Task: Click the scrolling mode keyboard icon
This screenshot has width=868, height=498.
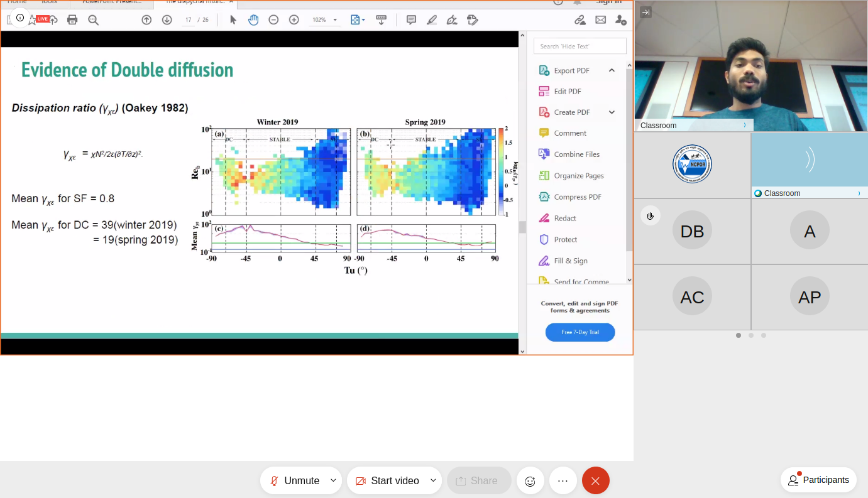Action: click(381, 20)
